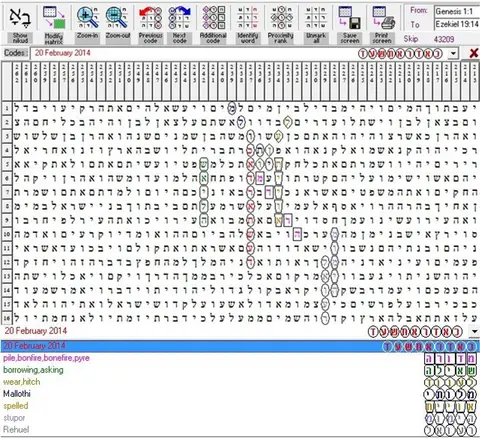Screen dimensions: 480x438
Task: Click the To field showing Ezekiel 19:14
Action: pos(457,24)
